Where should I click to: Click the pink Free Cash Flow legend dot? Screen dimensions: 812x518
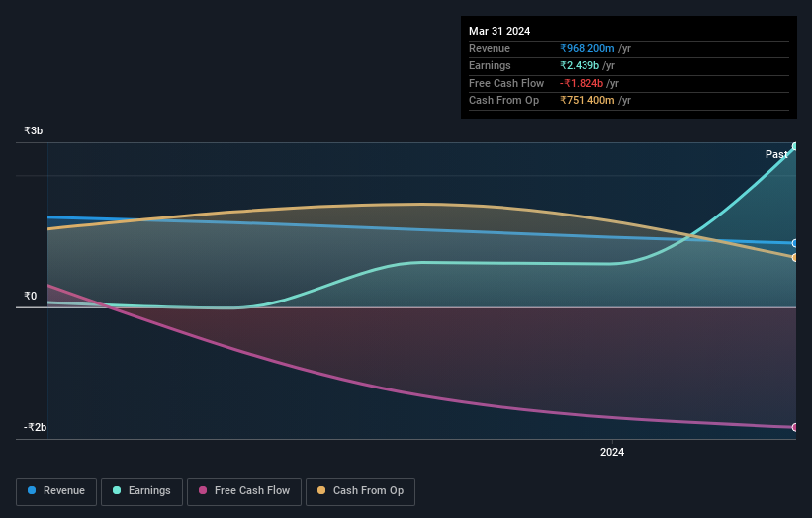tap(203, 490)
